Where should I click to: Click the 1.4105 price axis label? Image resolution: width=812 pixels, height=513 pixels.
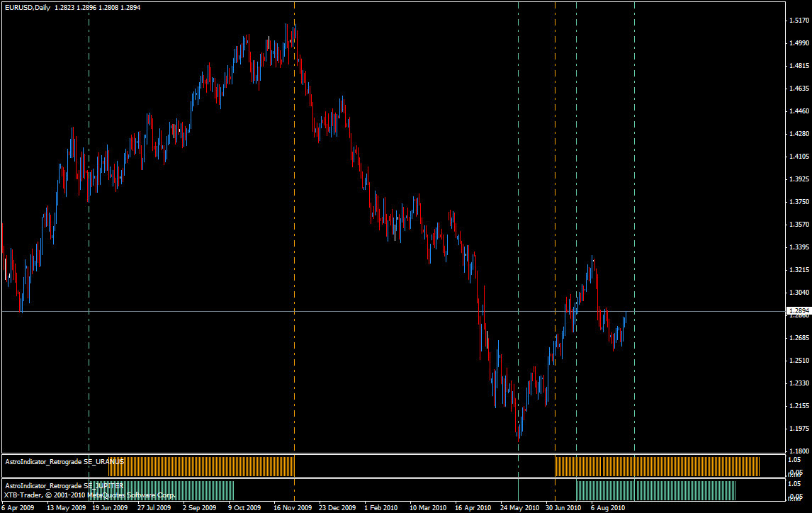point(799,157)
